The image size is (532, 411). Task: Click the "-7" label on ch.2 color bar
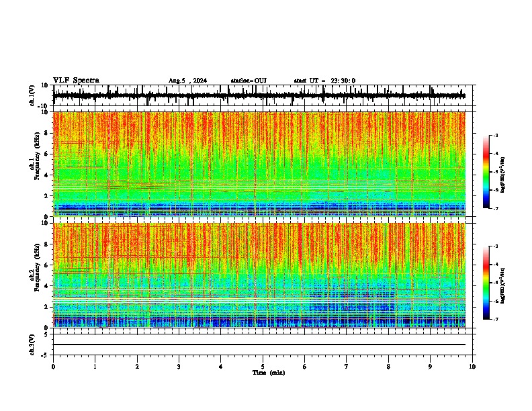coord(495,319)
